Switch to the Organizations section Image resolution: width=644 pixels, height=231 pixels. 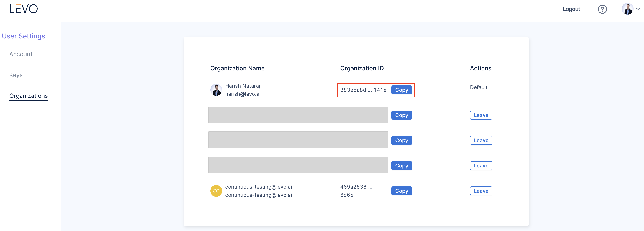coord(29,96)
